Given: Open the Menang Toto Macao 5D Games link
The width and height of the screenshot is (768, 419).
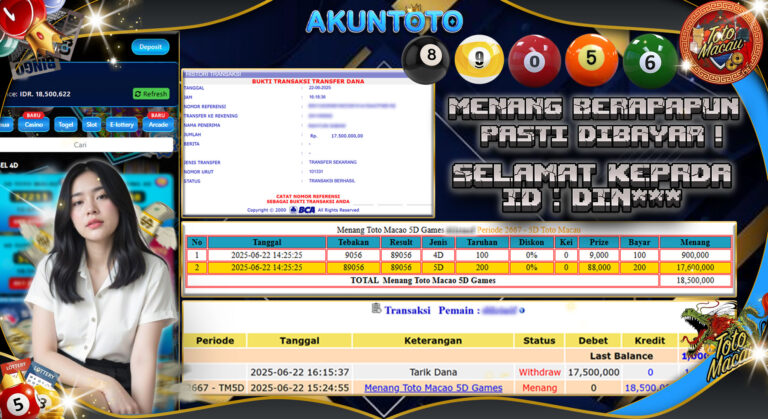Looking at the screenshot, I should point(433,388).
